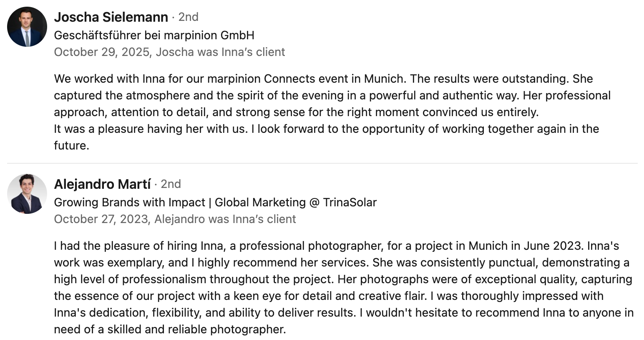The width and height of the screenshot is (644, 340).
Task: Click Alejandro Martí's profile picture
Action: click(27, 194)
